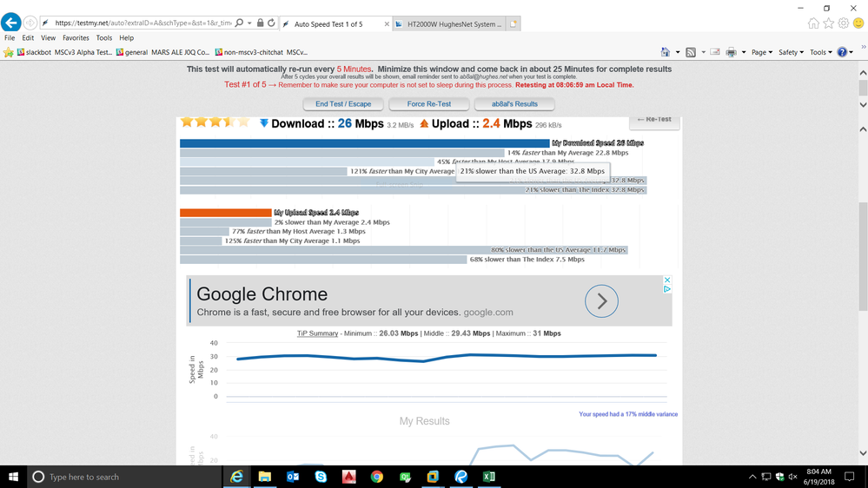Click the Type here to search box
Screen dimensions: 868x488
pyautogui.click(x=124, y=477)
